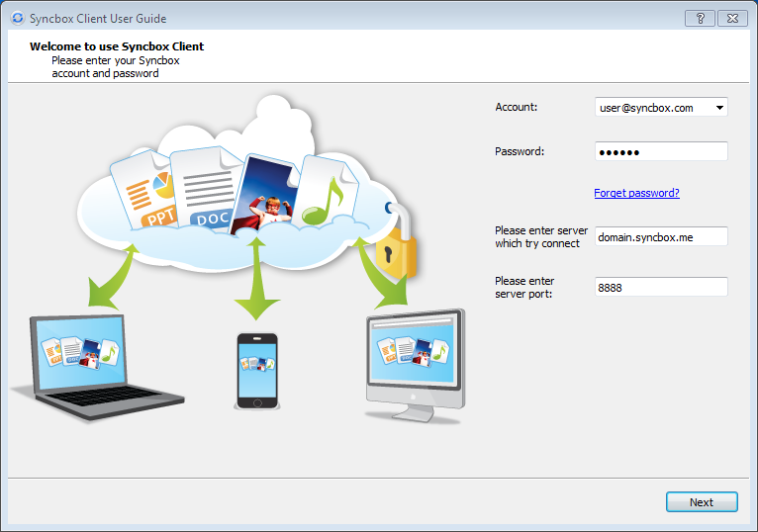Click the Password input field
Screen dimensions: 758x532
[x=661, y=151]
